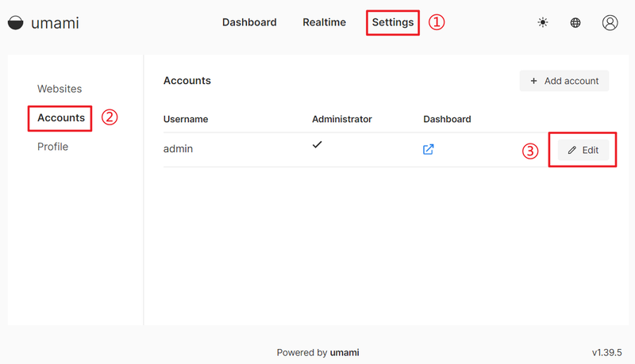Click the umami brand name text
The height and width of the screenshot is (364, 635).
click(x=55, y=23)
